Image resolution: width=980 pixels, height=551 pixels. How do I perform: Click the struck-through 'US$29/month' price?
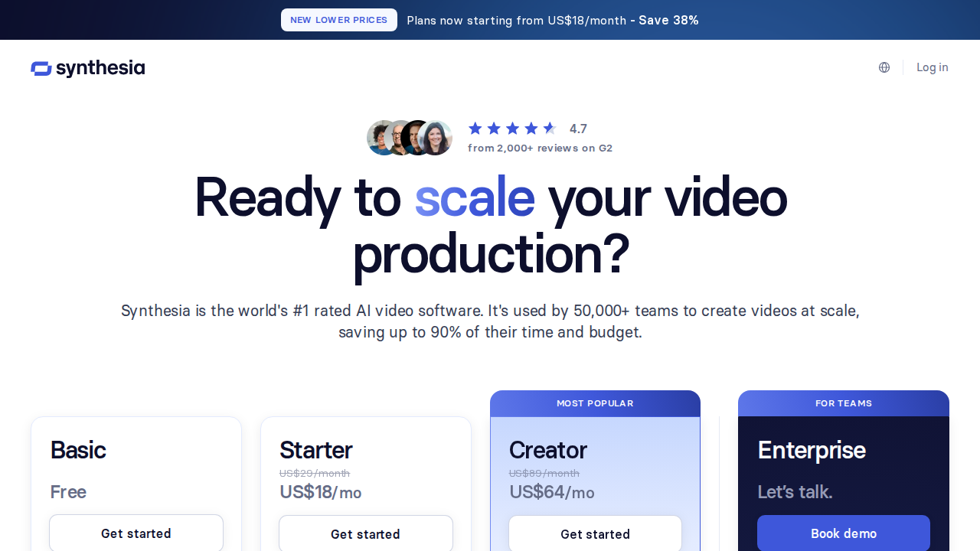[x=315, y=473]
